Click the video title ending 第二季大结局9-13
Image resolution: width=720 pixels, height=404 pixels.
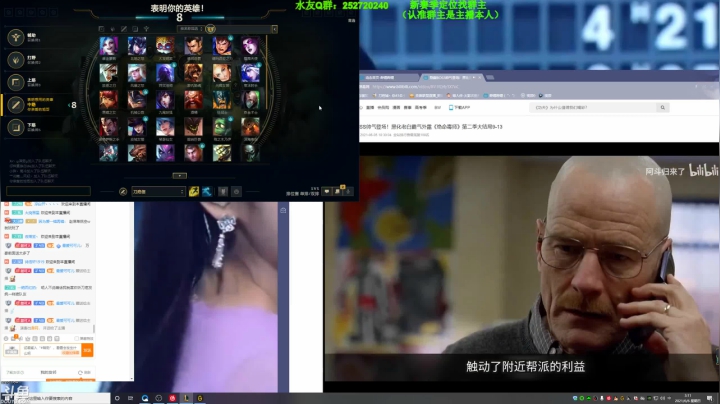click(432, 126)
